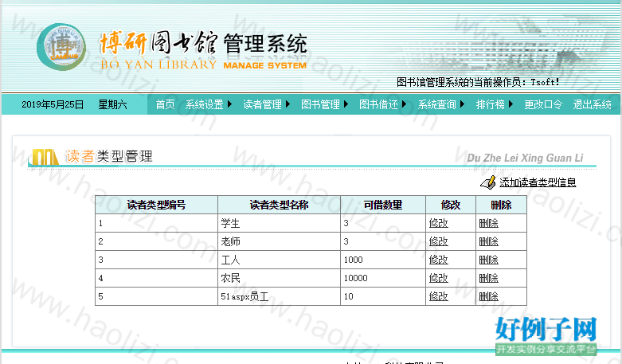
Task: Expand the arrow next to 图书借还
Action: click(x=405, y=104)
